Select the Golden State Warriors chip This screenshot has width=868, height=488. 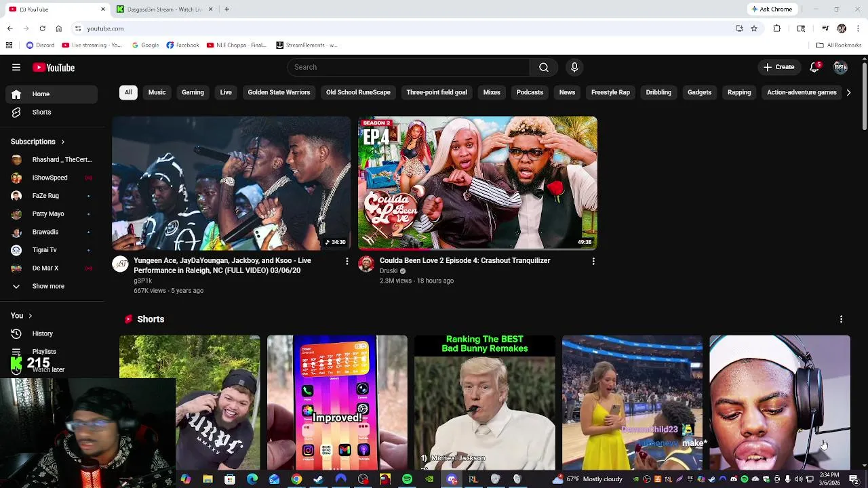coord(279,92)
